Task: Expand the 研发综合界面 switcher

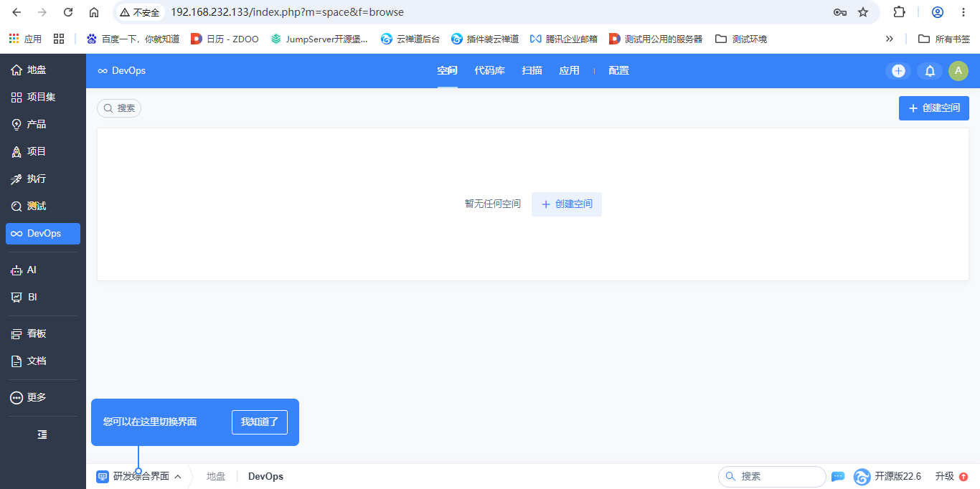Action: pyautogui.click(x=139, y=477)
